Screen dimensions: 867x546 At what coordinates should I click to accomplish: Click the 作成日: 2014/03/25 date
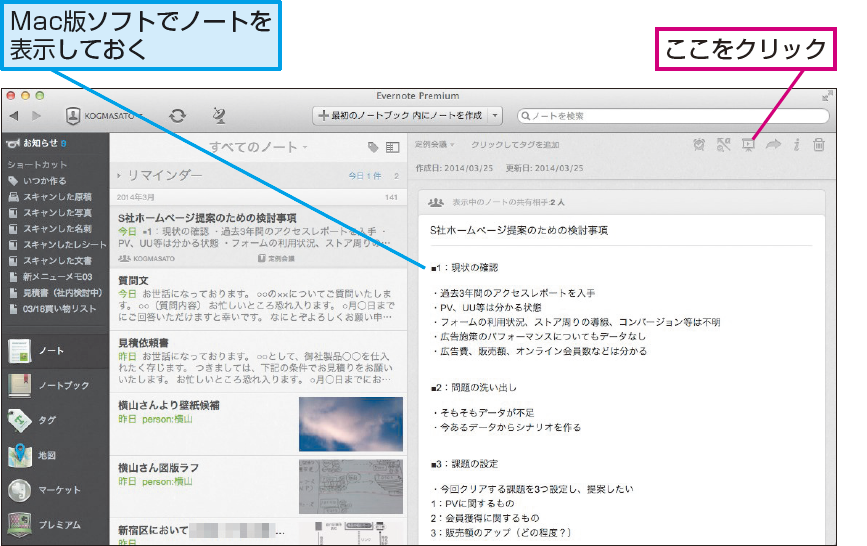(454, 168)
